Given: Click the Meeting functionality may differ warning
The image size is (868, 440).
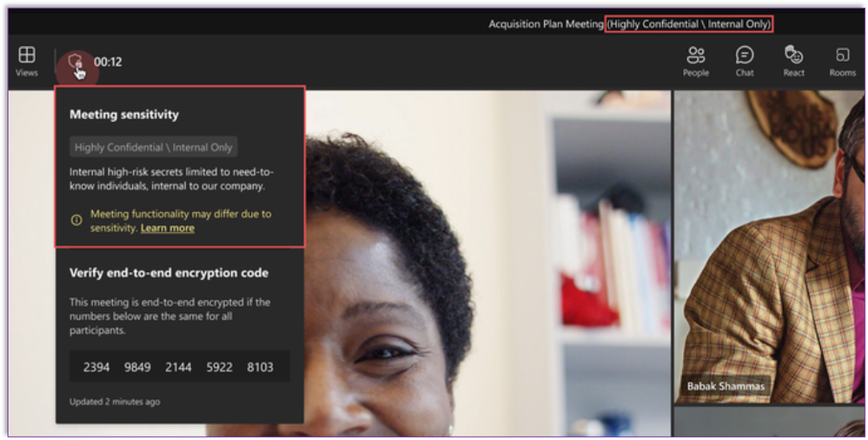Looking at the screenshot, I should 181,221.
